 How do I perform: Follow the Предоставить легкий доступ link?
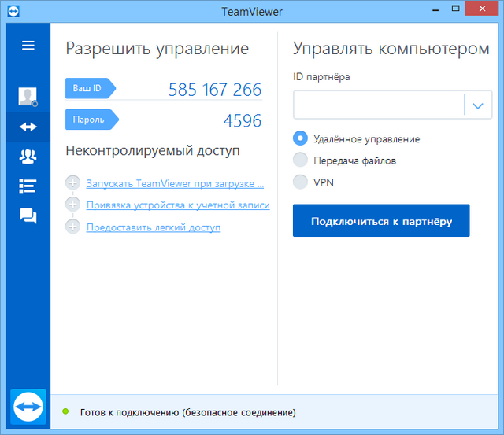(x=153, y=227)
